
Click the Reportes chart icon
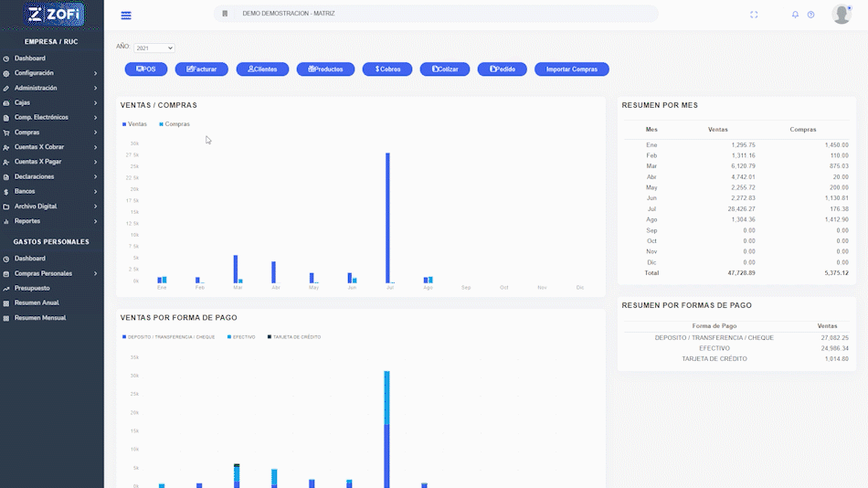6,221
